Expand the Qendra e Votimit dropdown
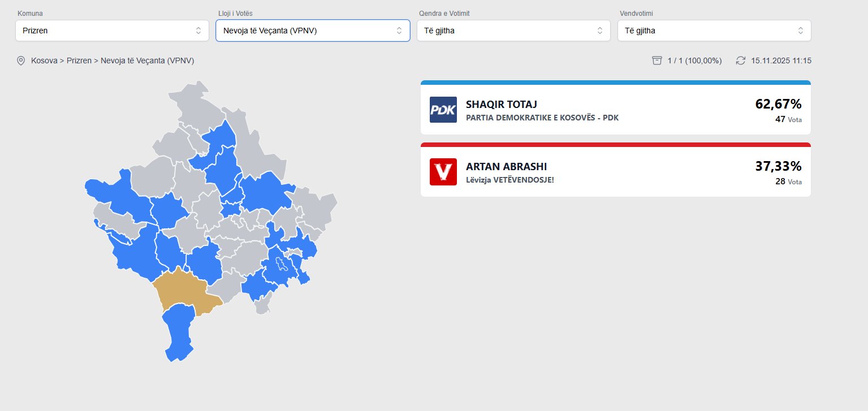The height and width of the screenshot is (411, 868). (x=513, y=31)
